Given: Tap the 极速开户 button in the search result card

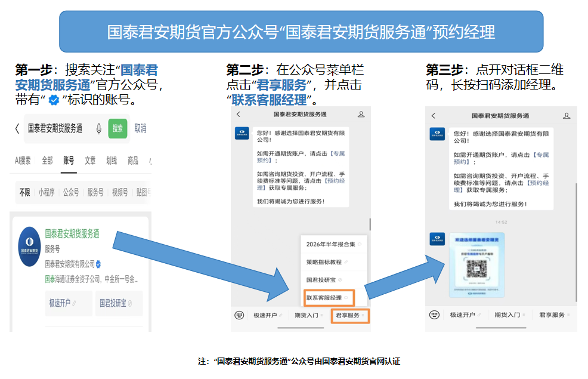Looking at the screenshot, I should [x=69, y=303].
